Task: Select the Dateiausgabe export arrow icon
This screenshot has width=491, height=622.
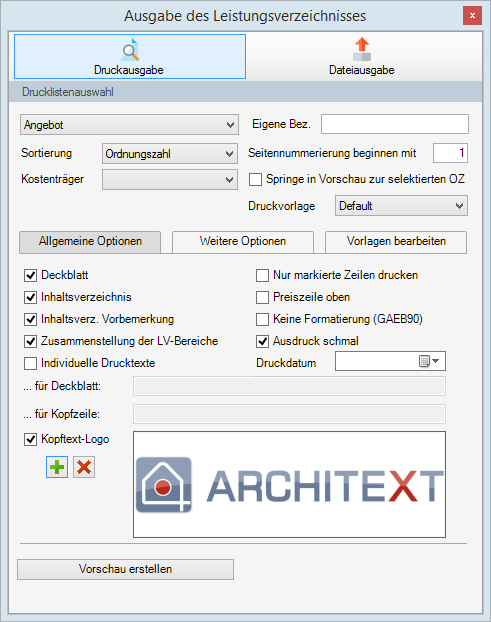Action: (362, 49)
